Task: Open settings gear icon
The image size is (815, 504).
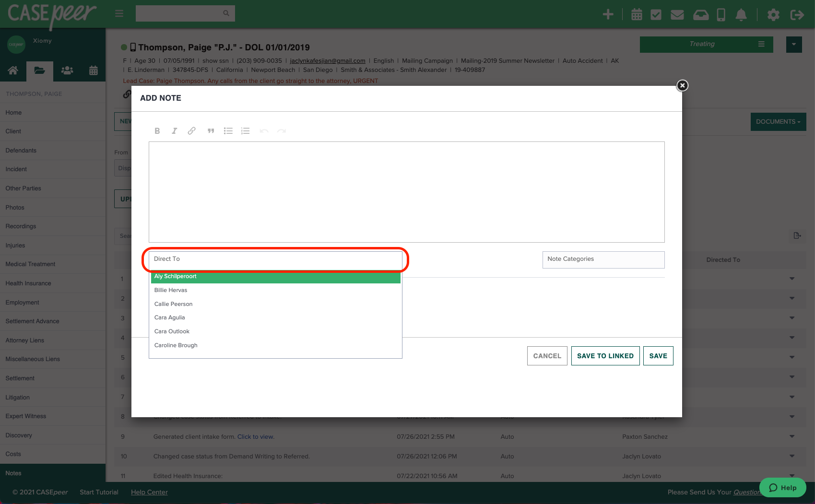Action: point(773,15)
